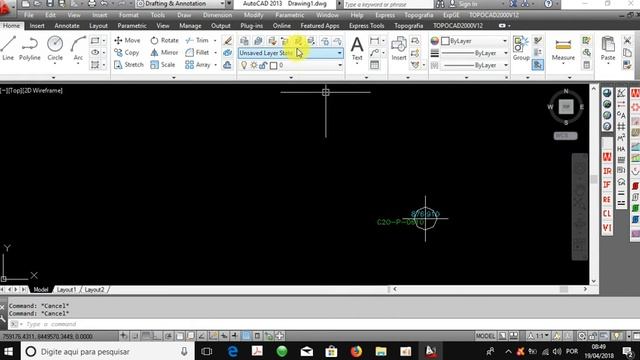Screen dimensions: 640x360
Task: Open the ByLayer lineweight dropdown
Action: coord(506,53)
